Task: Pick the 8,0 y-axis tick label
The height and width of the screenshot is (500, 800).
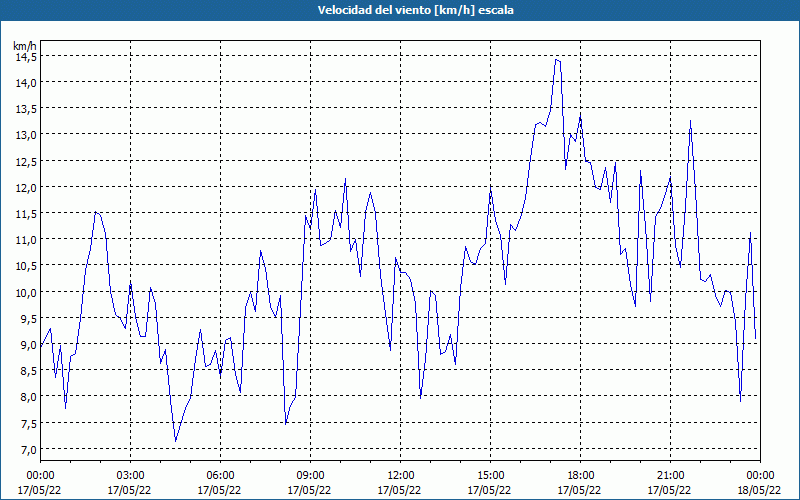Action: pyautogui.click(x=28, y=397)
